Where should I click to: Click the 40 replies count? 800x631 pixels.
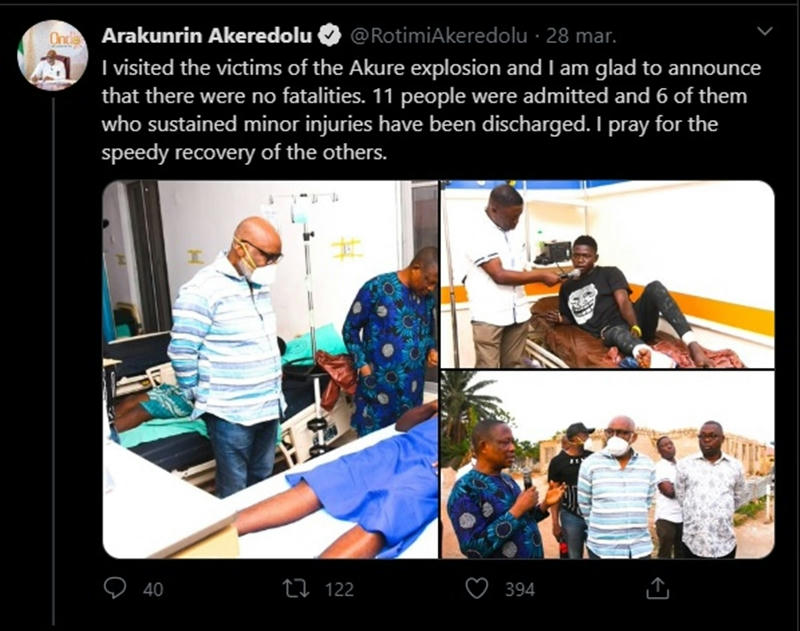152,589
